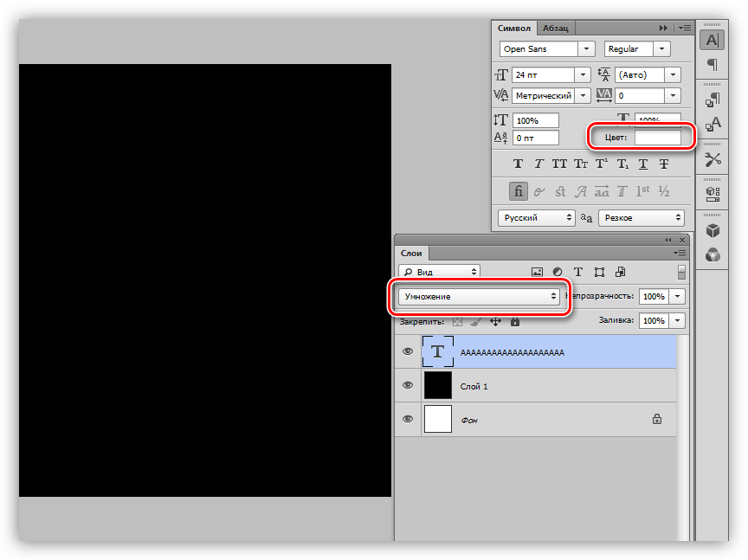The height and width of the screenshot is (560, 748).
Task: Lock image pixels brush icon
Action: 476,321
